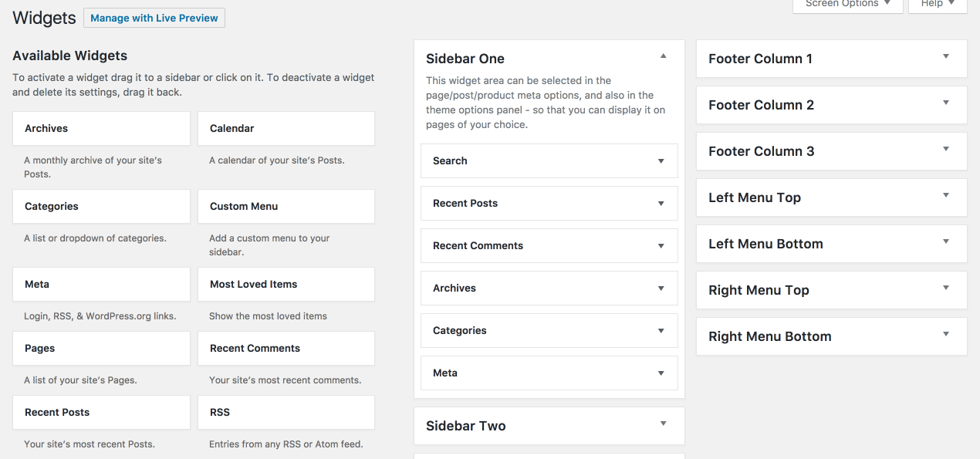Select the Categories available widget

[101, 206]
